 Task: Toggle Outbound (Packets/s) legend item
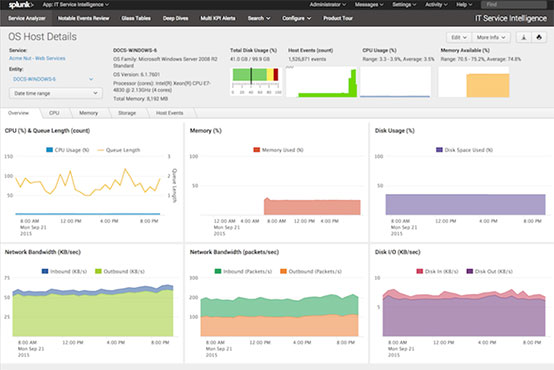tap(311, 271)
